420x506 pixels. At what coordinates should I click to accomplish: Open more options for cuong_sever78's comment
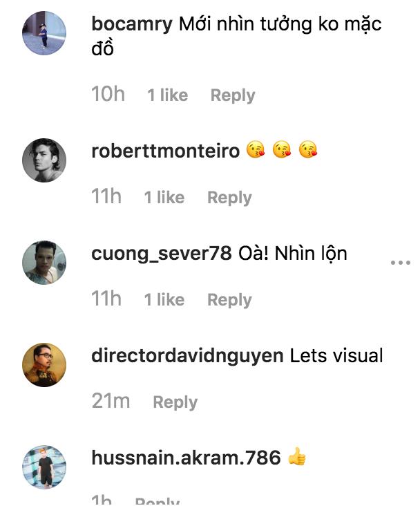pos(401,263)
